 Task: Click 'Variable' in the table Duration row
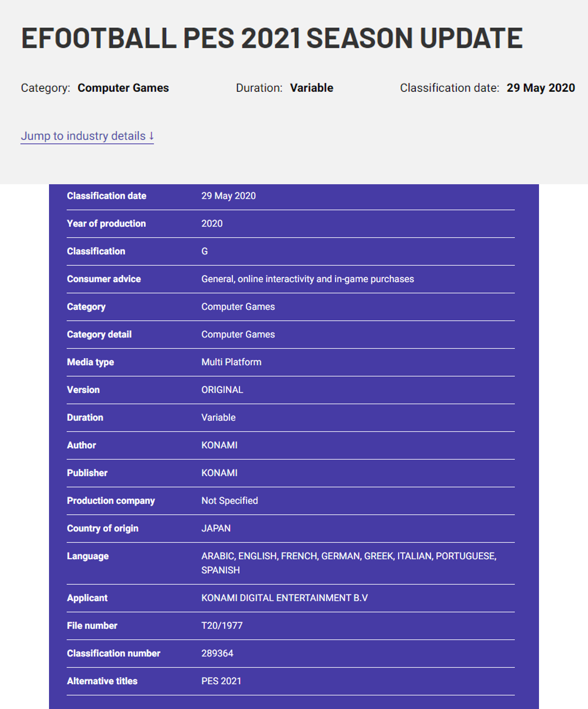pos(218,417)
